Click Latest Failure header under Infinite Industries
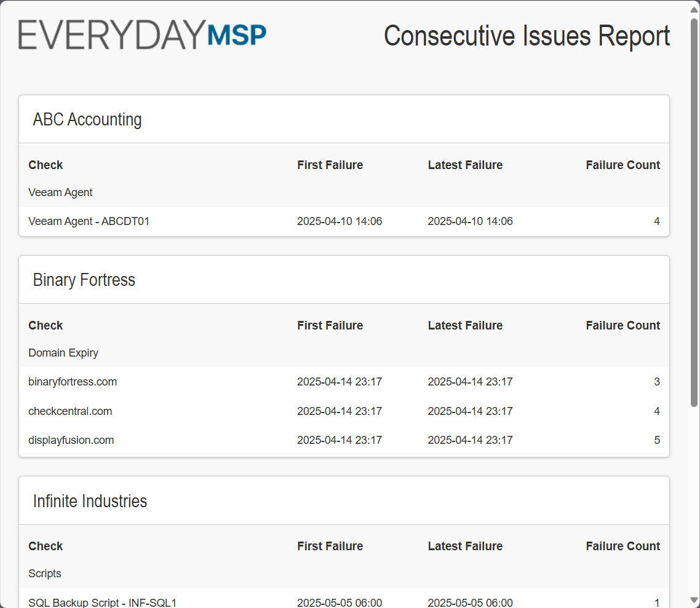Screen dimensions: 700x608 tap(465, 546)
